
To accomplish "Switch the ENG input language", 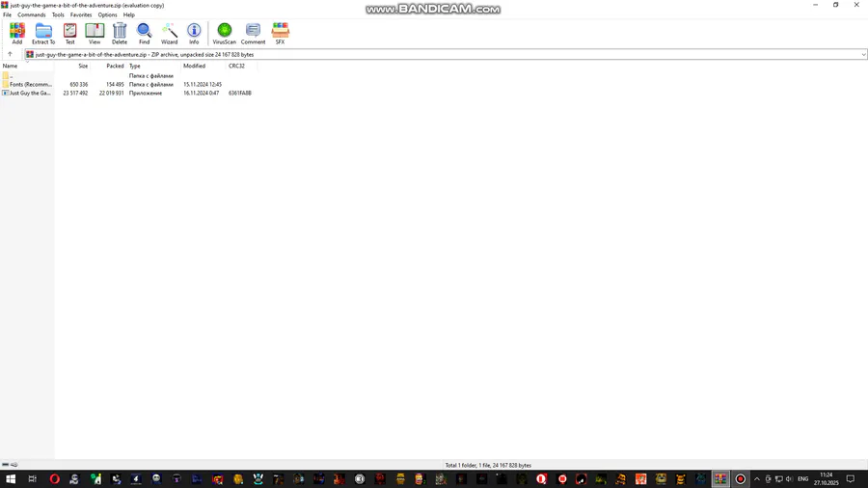I will click(802, 479).
